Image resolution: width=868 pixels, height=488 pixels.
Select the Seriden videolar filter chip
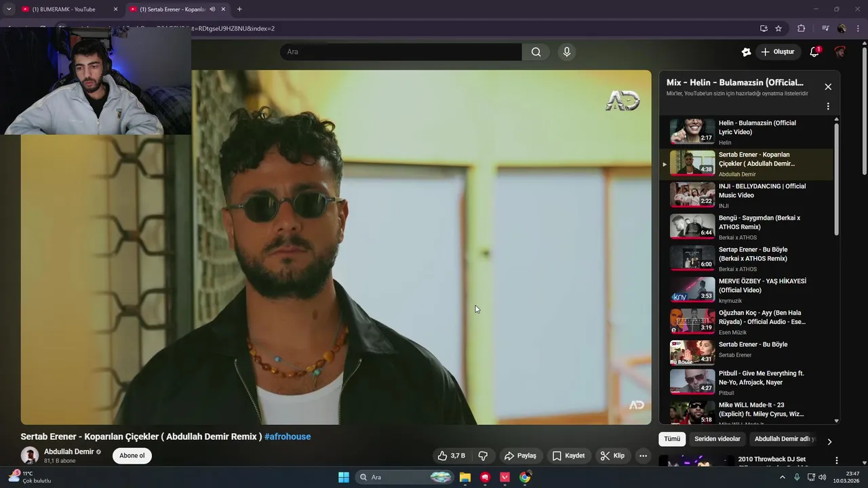717,439
